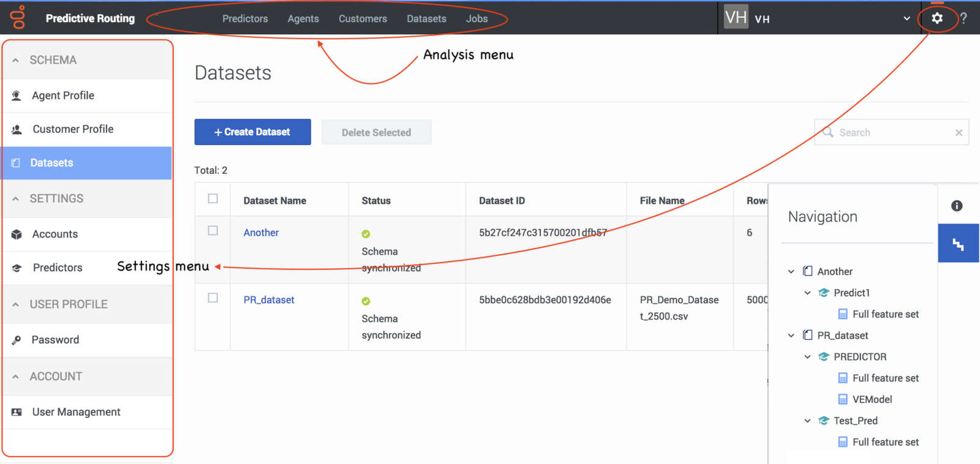This screenshot has width=980, height=464.
Task: Clear search with the X icon
Action: pyautogui.click(x=959, y=132)
